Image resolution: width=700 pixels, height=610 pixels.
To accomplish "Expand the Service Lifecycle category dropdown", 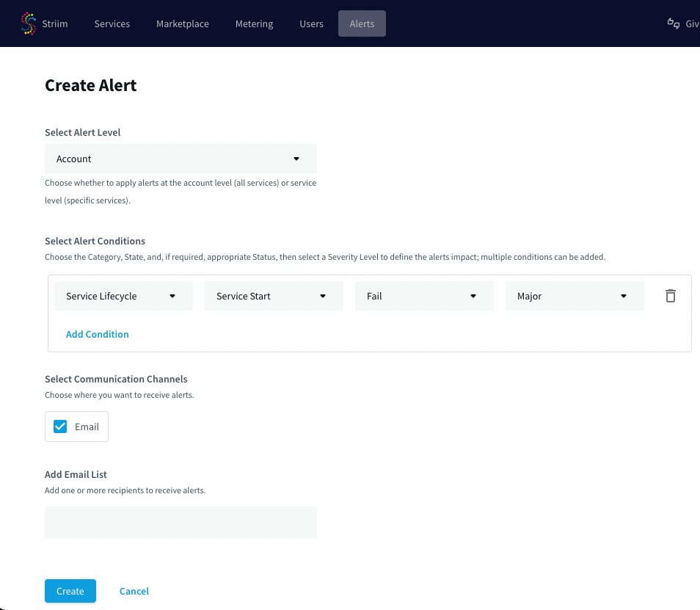I will (123, 295).
